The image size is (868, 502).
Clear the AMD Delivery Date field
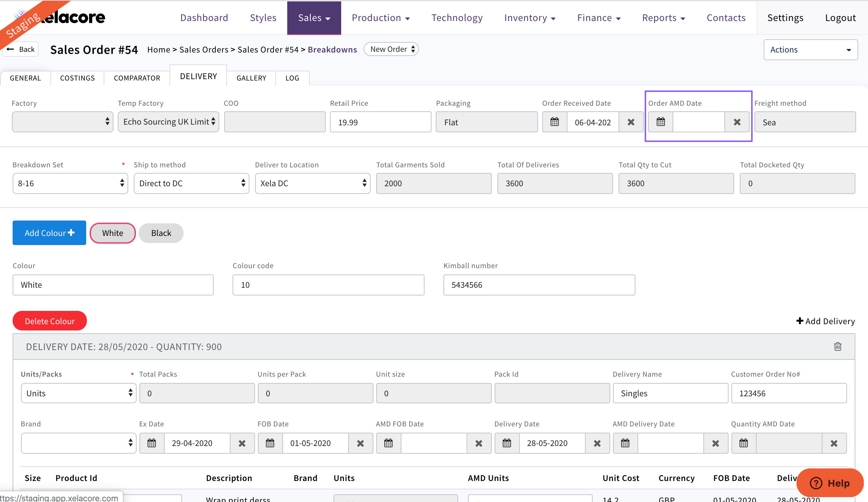[x=716, y=443]
